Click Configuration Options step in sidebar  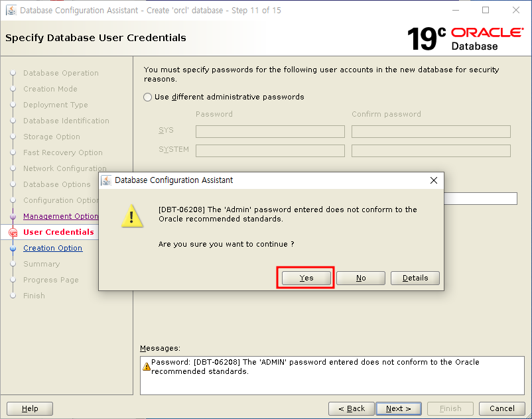tap(61, 200)
